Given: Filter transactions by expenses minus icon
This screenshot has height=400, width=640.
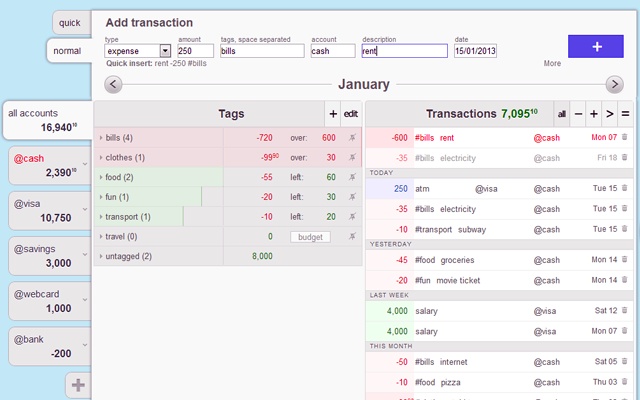Looking at the screenshot, I should [x=578, y=114].
